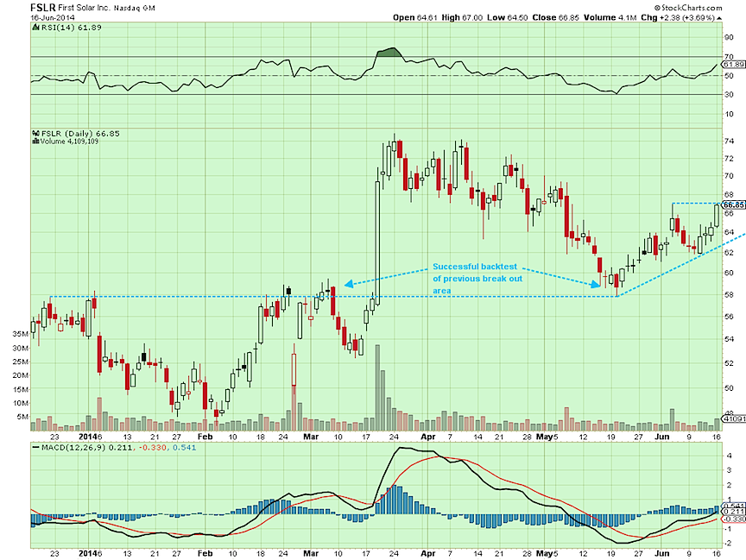Click the 35M label on the volume scale
The image size is (746, 560).
click(x=21, y=334)
